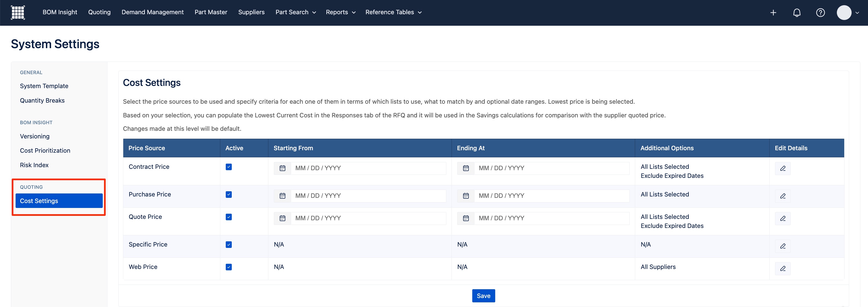Click the Cost Settings panel heading

(x=152, y=83)
